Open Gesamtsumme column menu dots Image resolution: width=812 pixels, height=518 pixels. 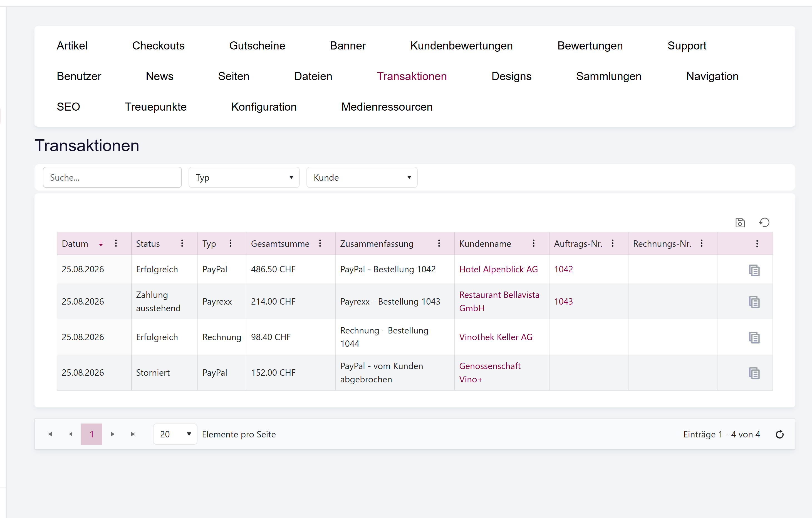coord(320,243)
